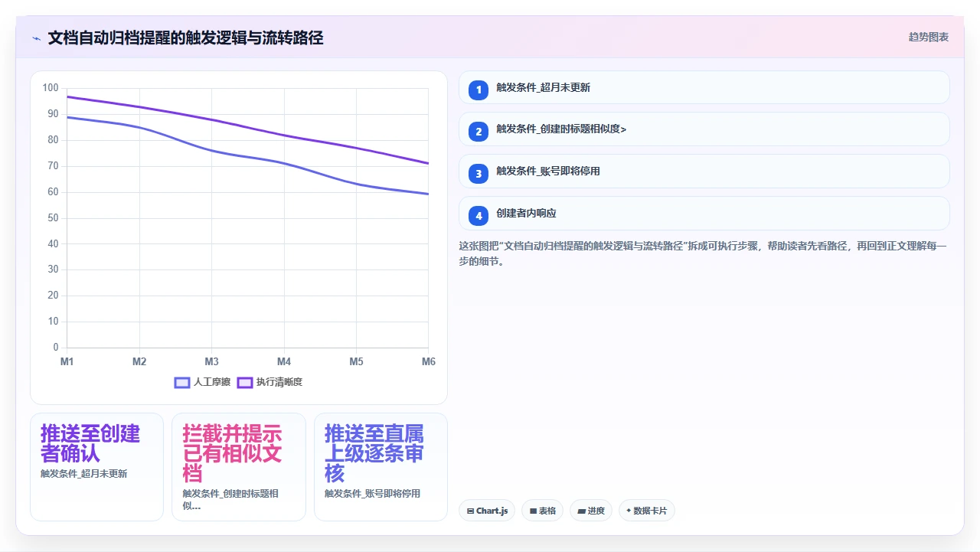Click the 进度 tag

pyautogui.click(x=591, y=511)
